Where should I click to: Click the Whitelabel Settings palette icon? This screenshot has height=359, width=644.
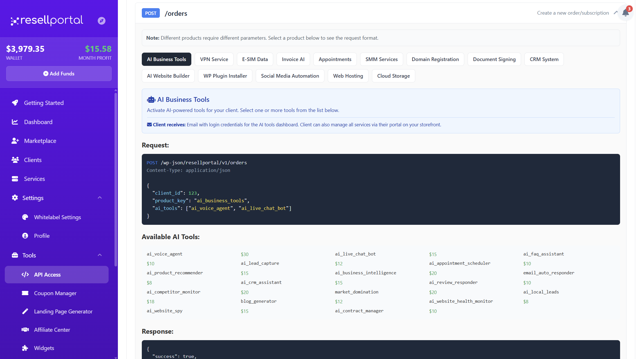click(25, 217)
